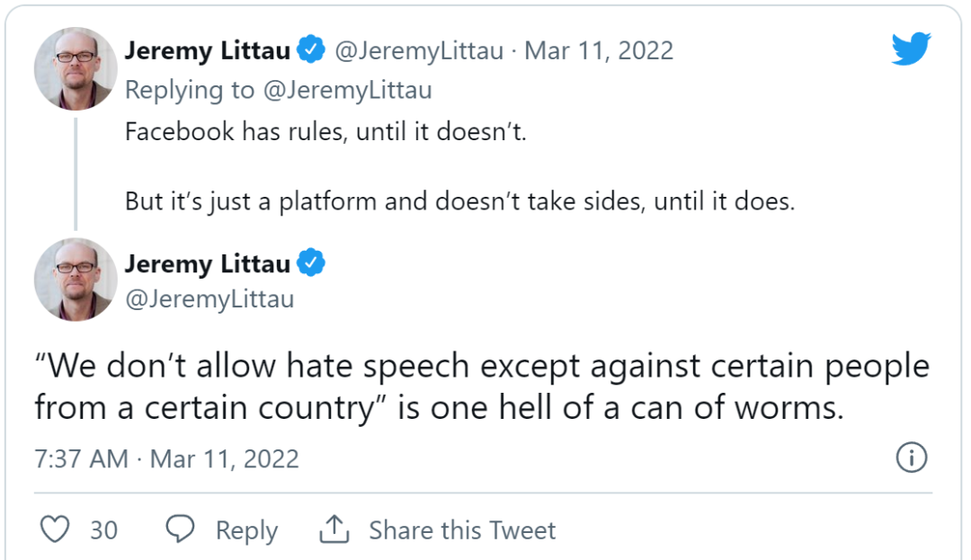Click the @JeremyLittau handle beside top name

click(x=419, y=51)
